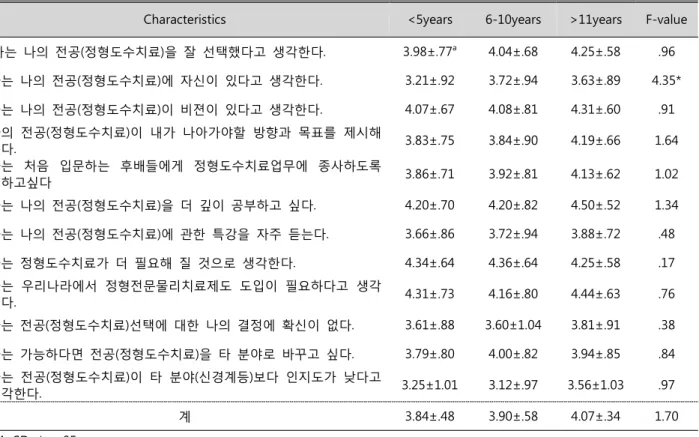699x437 pixels.
Task: Select the cell 4.34±.64
Action: (430, 264)
